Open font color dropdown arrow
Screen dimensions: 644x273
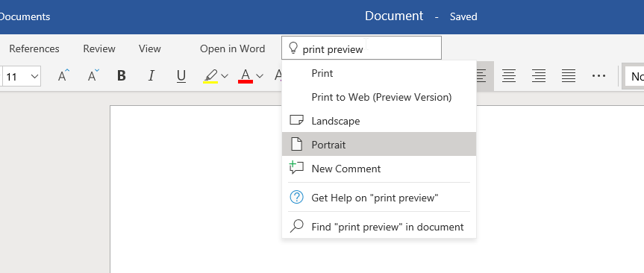point(260,76)
